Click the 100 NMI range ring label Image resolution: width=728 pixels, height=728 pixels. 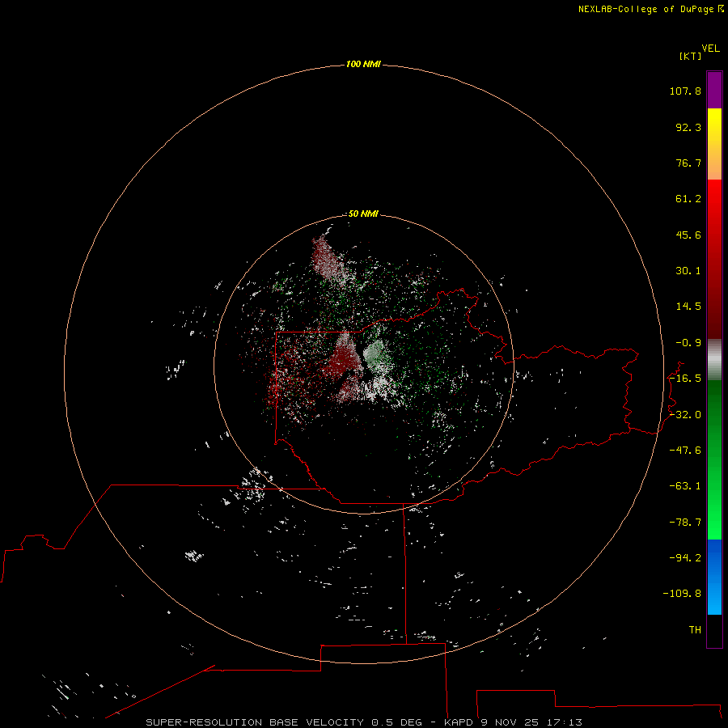point(363,64)
